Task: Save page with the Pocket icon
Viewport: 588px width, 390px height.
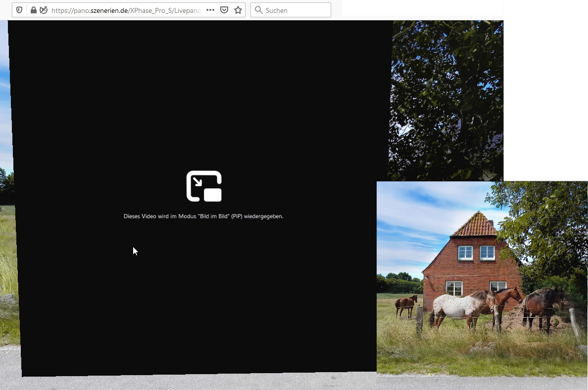Action: [x=224, y=10]
